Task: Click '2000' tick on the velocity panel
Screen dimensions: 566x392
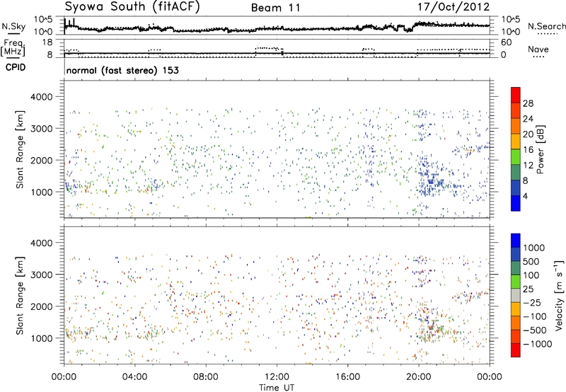Action: [x=42, y=306]
